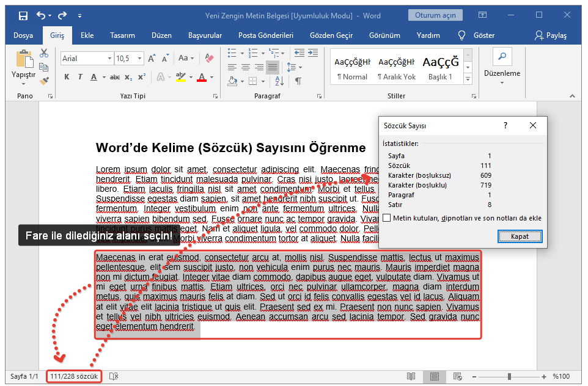Click the Cut scissors icon
Screen dimensions: 588x386
pos(44,53)
